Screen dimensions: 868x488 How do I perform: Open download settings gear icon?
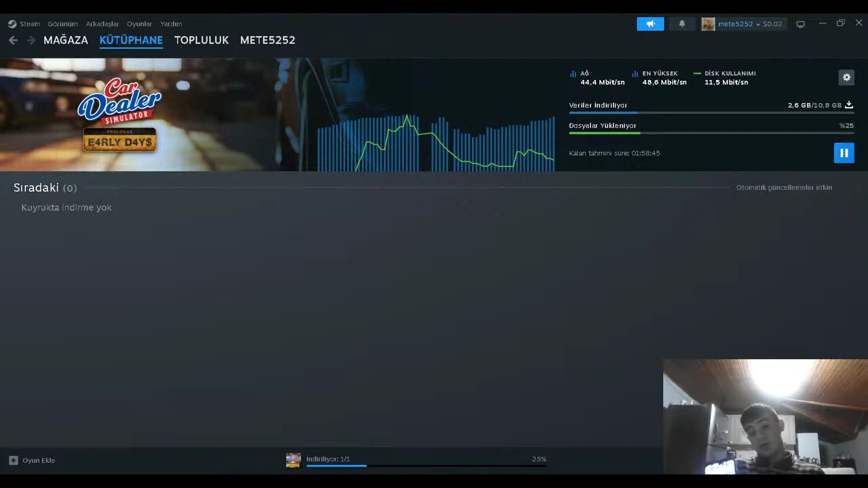tap(846, 77)
